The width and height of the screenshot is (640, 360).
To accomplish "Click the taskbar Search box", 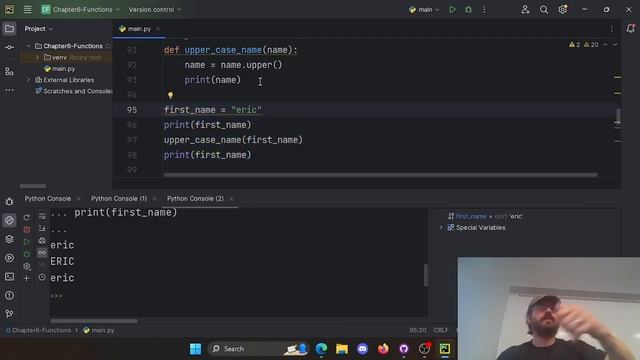I will pyautogui.click(x=258, y=349).
